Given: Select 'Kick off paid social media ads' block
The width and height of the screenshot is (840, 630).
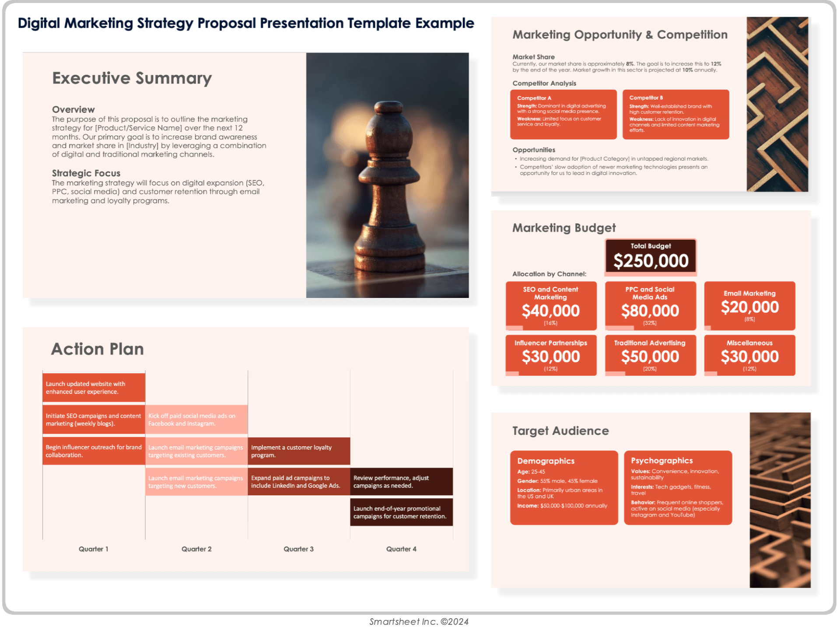Looking at the screenshot, I should click(196, 420).
